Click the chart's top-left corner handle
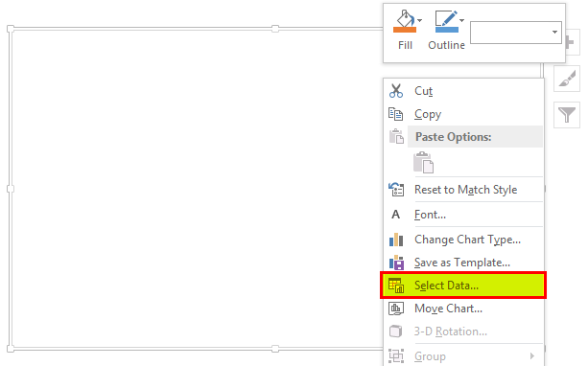This screenshot has width=588, height=366. tap(11, 29)
